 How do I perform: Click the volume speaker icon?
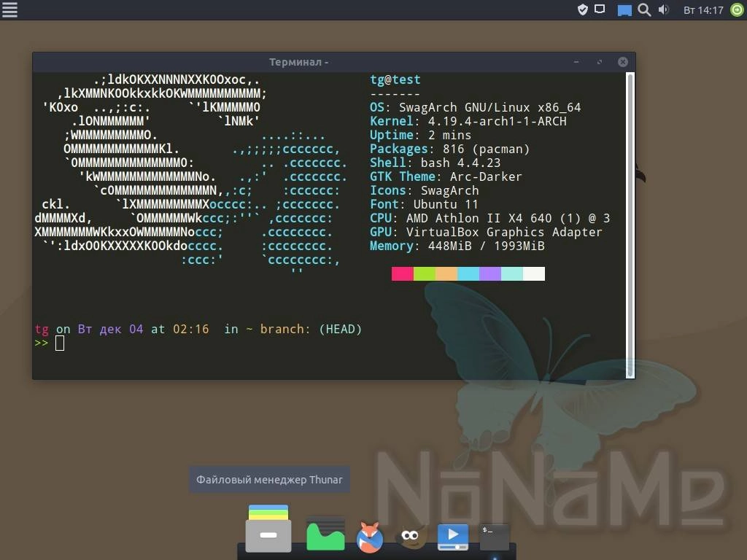pyautogui.click(x=664, y=9)
